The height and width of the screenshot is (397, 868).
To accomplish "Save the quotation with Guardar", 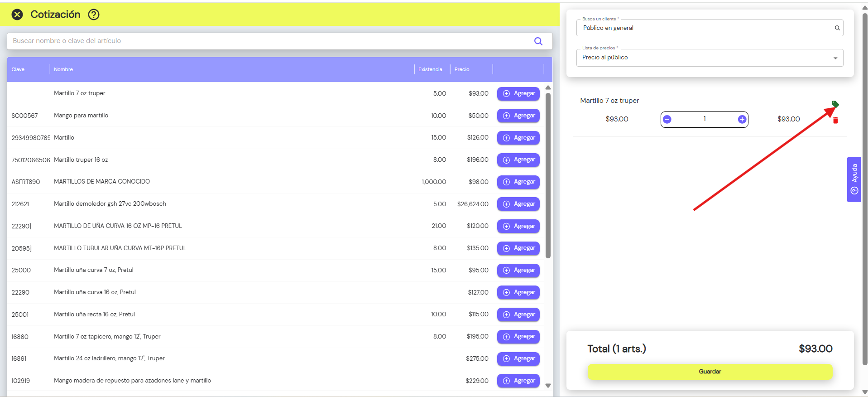I will coord(710,372).
